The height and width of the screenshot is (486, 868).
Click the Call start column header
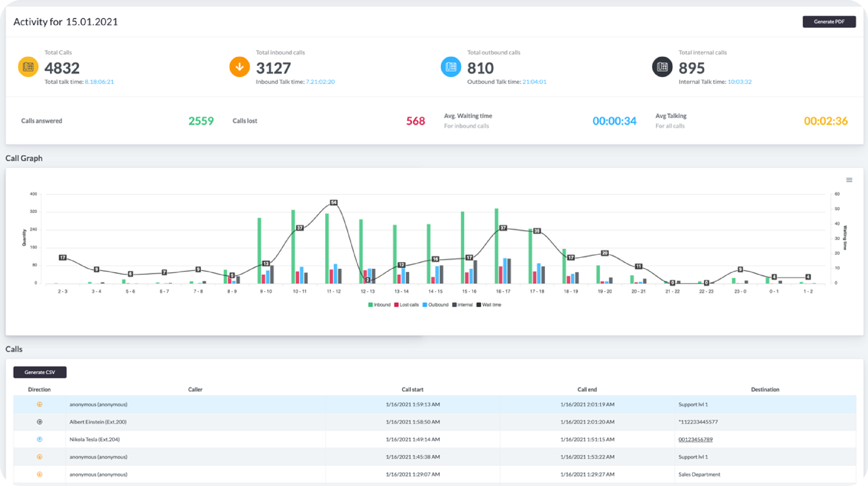[x=412, y=390]
